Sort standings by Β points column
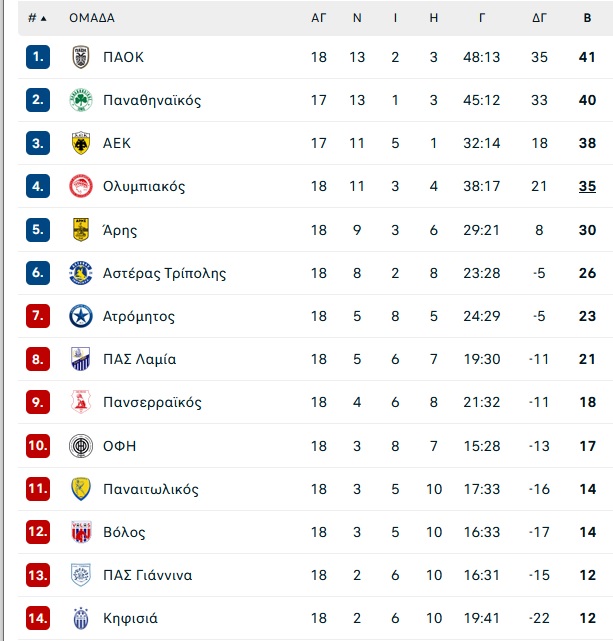Screen dimensions: 613x641 pos(587,18)
